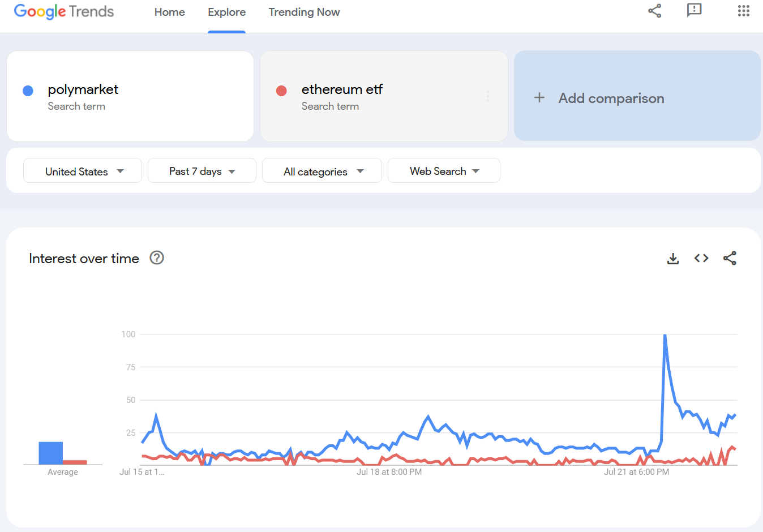
Task: Open the send feedback icon
Action: click(694, 10)
